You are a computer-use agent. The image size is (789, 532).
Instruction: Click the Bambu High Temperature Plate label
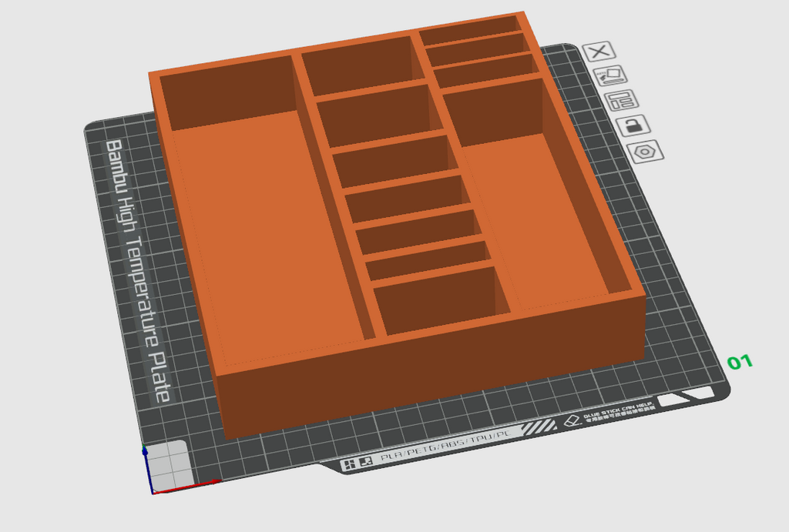[138, 271]
